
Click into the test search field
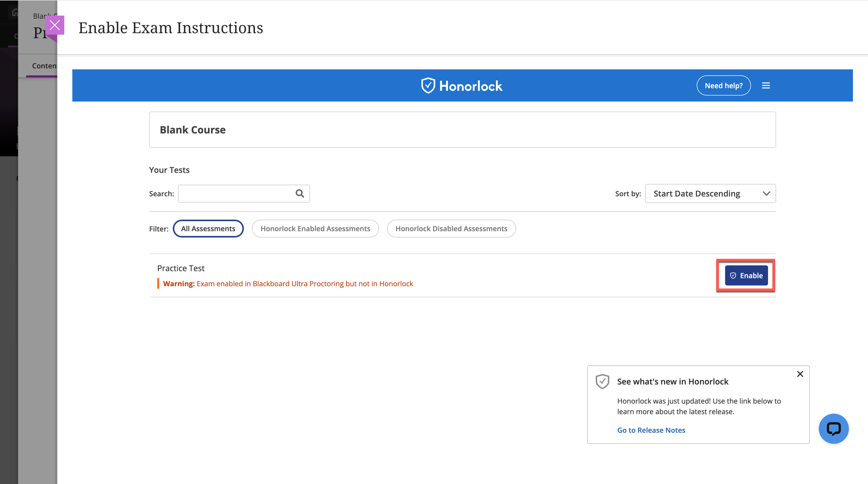tap(236, 193)
